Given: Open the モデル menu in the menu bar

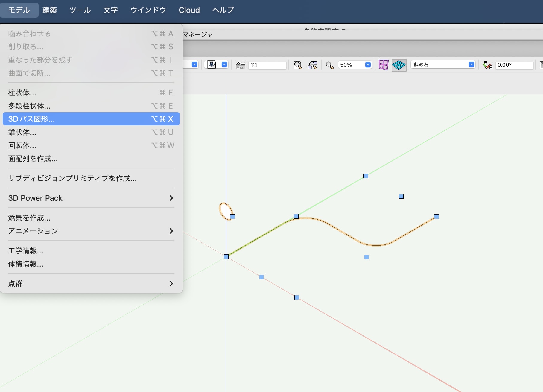Looking at the screenshot, I should [19, 10].
